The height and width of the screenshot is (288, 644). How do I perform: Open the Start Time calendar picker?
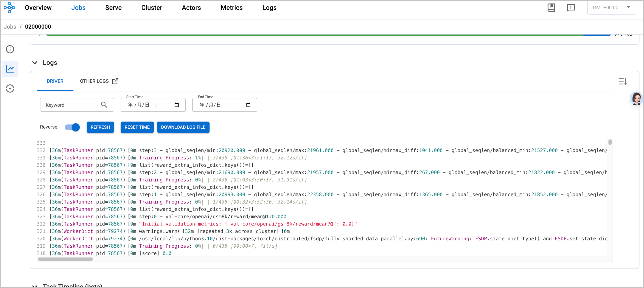click(x=177, y=105)
